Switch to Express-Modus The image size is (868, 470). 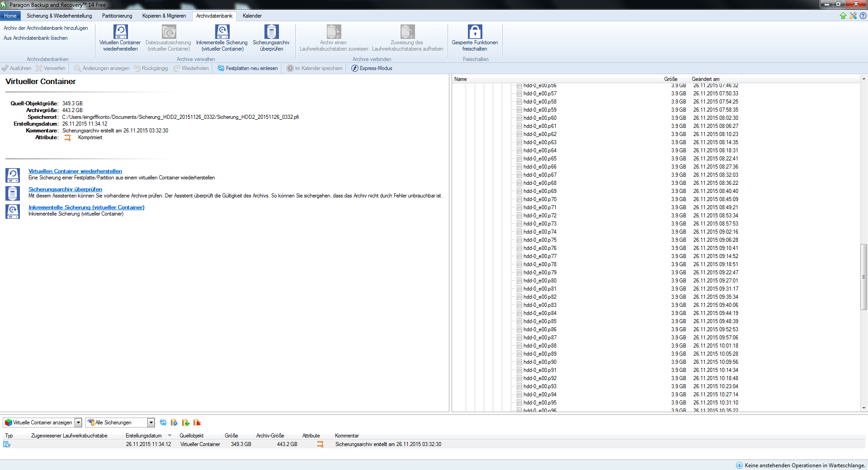click(x=372, y=68)
